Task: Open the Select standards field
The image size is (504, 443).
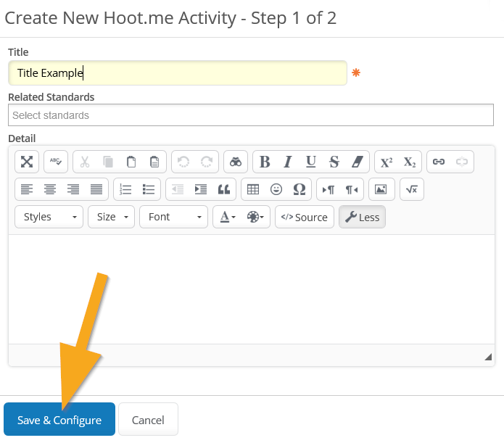Action: pyautogui.click(x=251, y=115)
